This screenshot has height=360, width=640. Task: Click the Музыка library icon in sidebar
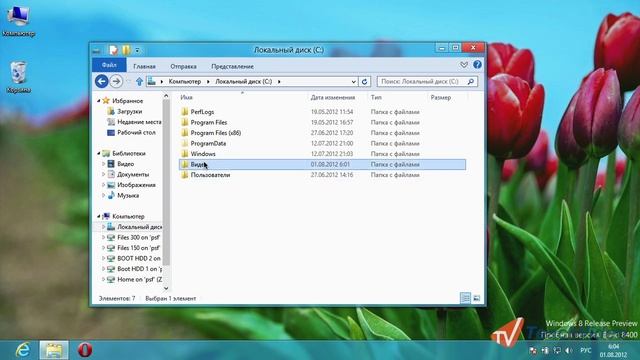(x=111, y=195)
